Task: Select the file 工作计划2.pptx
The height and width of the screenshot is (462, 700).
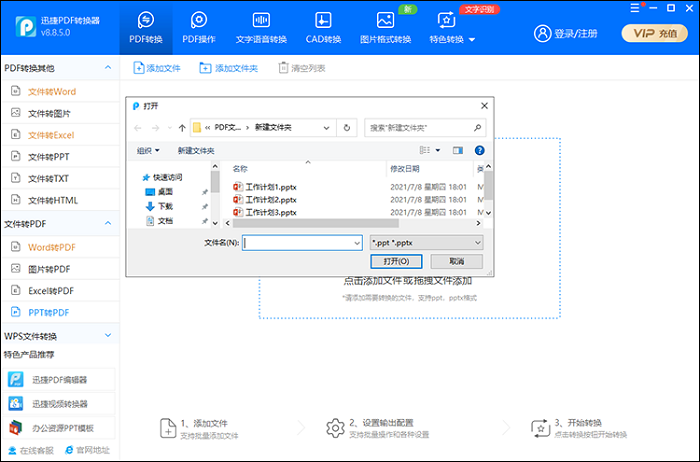Action: coord(265,200)
